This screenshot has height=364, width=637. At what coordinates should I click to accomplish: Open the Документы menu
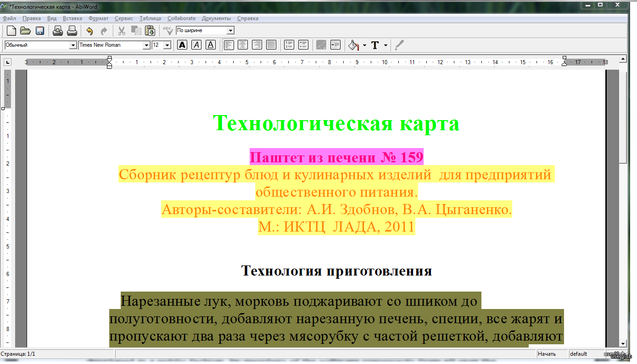pyautogui.click(x=216, y=18)
